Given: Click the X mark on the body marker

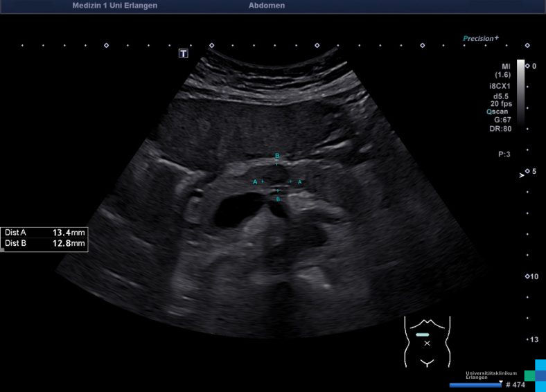Looking at the screenshot, I should pyautogui.click(x=428, y=343).
